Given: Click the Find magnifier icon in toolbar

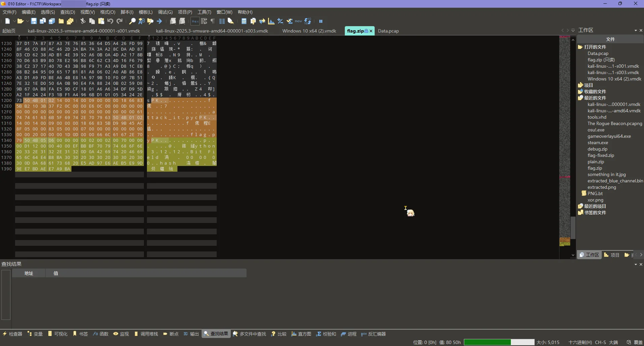Looking at the screenshot, I should pyautogui.click(x=132, y=21).
